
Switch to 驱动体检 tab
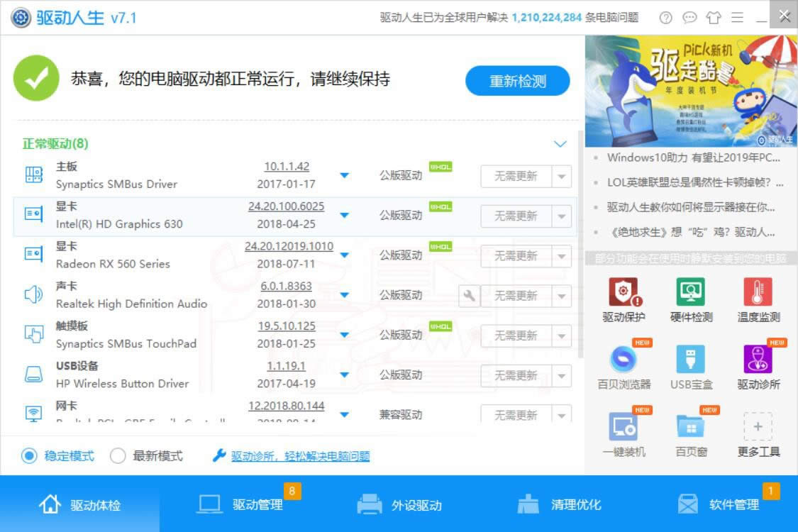[79, 504]
